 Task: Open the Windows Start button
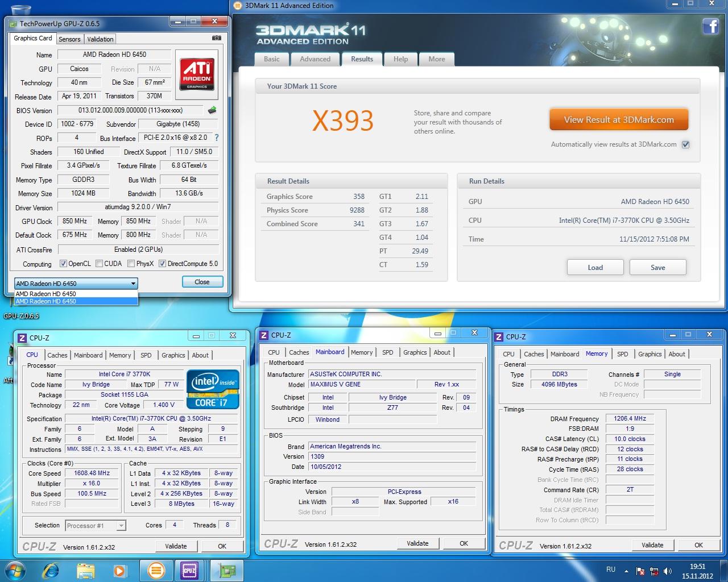coord(15,570)
